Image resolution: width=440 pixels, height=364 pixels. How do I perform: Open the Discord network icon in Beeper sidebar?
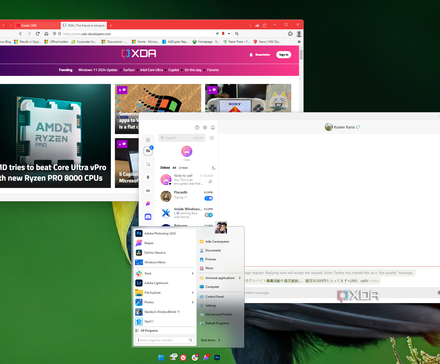pos(148,217)
